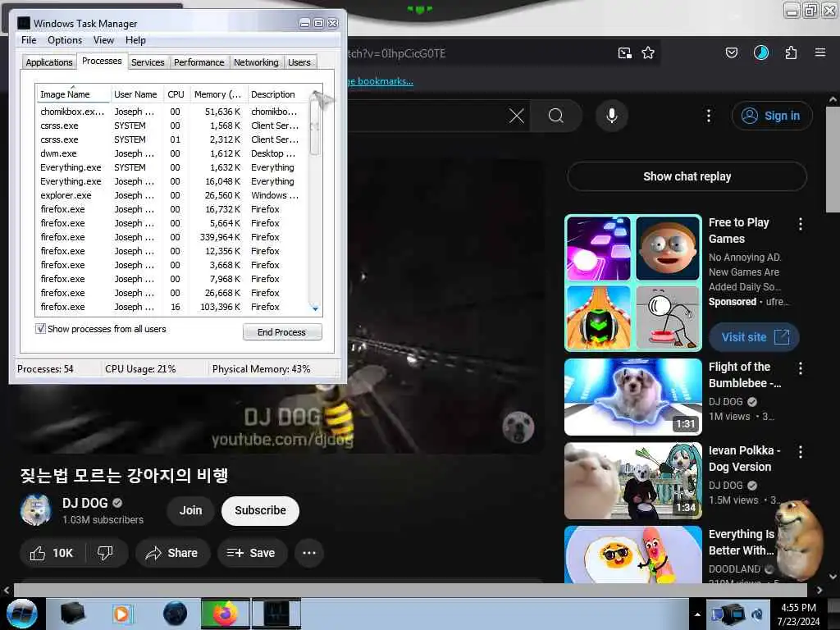Sort processes by Description column header
840x630 pixels.
click(x=279, y=94)
